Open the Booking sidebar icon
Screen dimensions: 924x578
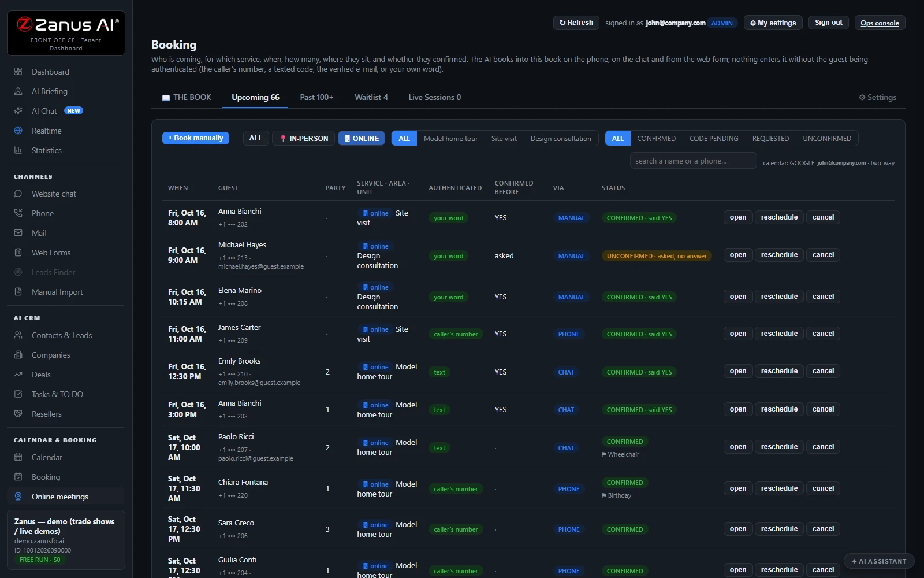click(x=18, y=477)
